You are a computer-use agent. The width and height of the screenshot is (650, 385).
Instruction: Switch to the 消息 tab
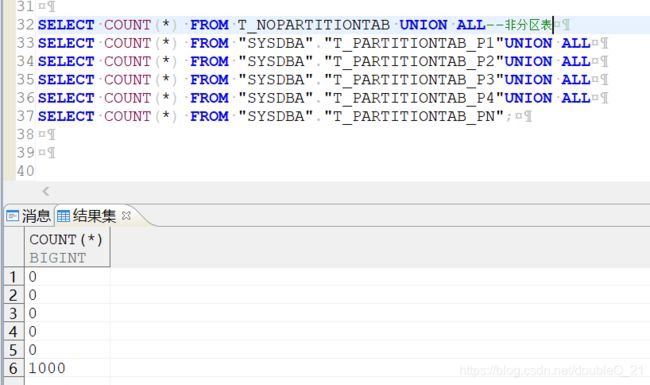pos(28,216)
